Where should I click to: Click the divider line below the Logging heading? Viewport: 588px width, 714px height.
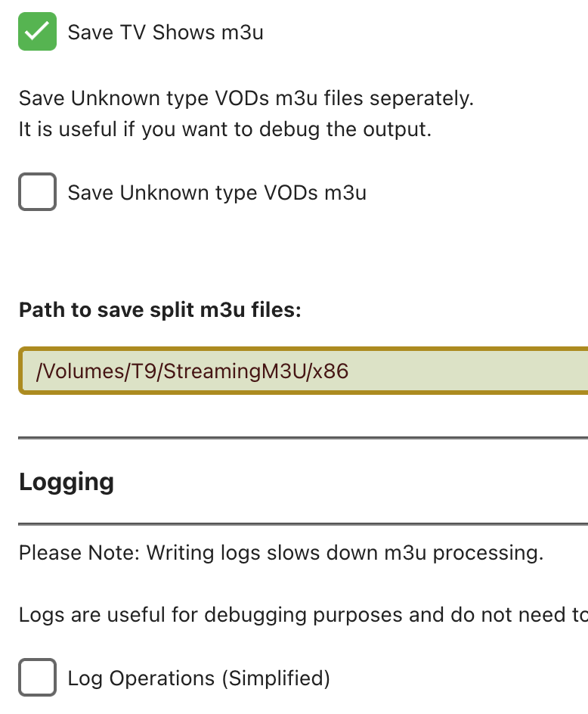click(x=302, y=523)
